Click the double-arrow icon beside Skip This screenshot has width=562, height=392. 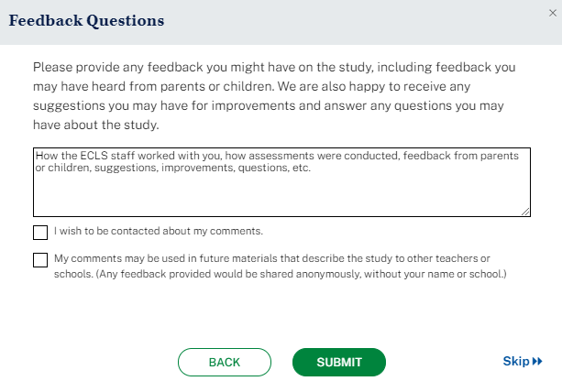pyautogui.click(x=537, y=362)
